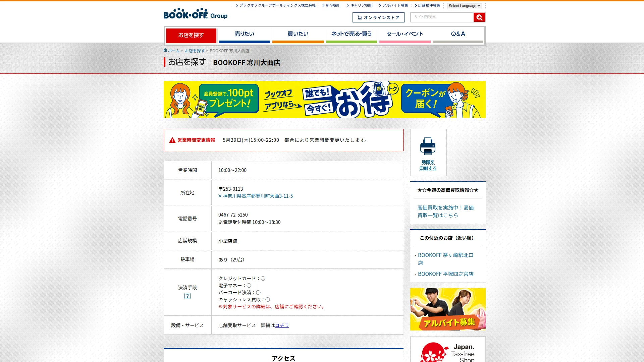Click the red warning triangle icon
The height and width of the screenshot is (362, 644).
[172, 140]
